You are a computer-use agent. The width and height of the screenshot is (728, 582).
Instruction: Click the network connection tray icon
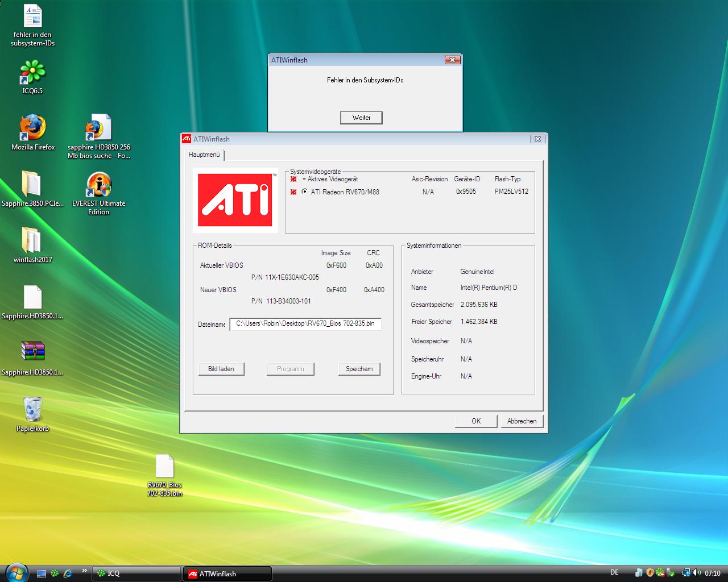(686, 573)
